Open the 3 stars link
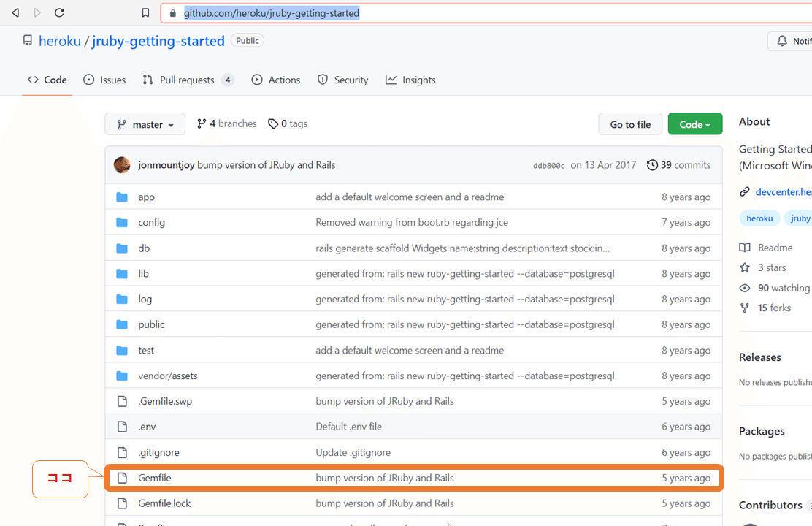This screenshot has width=812, height=526. 772,267
